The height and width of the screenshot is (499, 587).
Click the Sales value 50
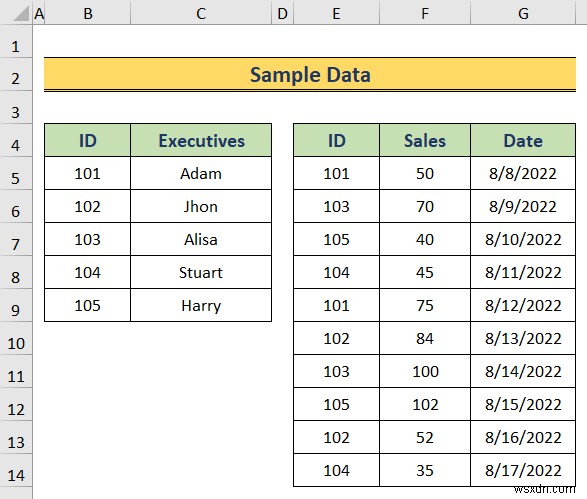[425, 173]
